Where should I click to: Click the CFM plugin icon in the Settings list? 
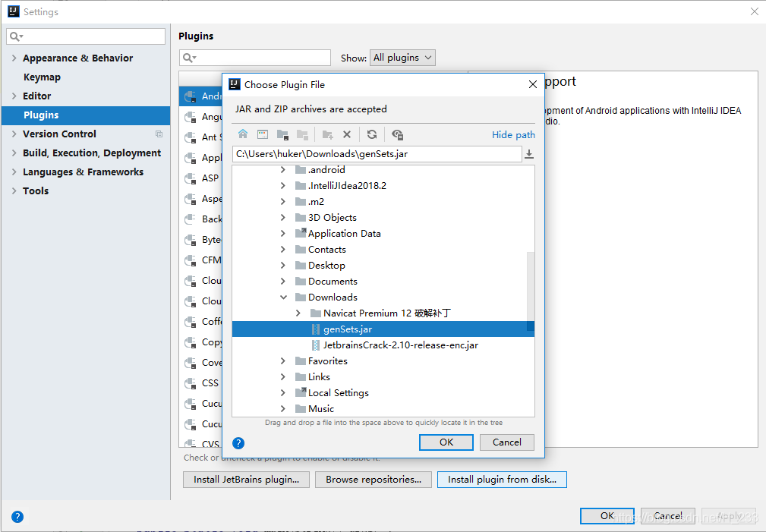click(190, 260)
